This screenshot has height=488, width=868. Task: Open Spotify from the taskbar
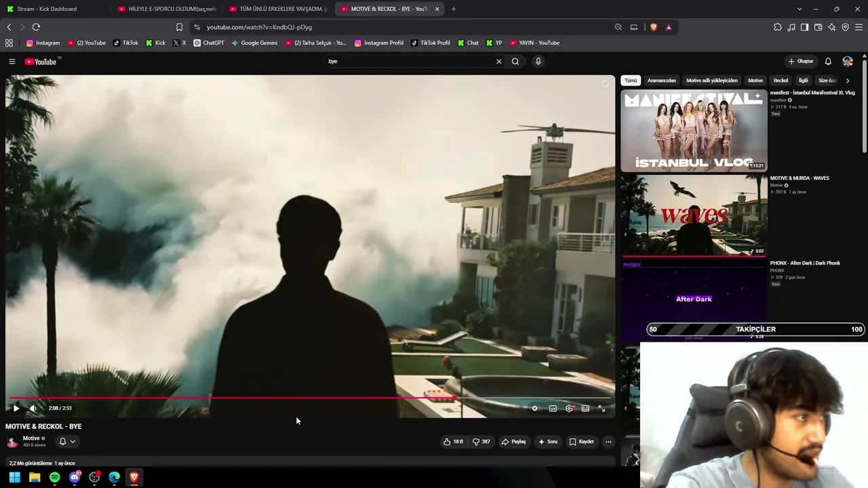click(55, 477)
